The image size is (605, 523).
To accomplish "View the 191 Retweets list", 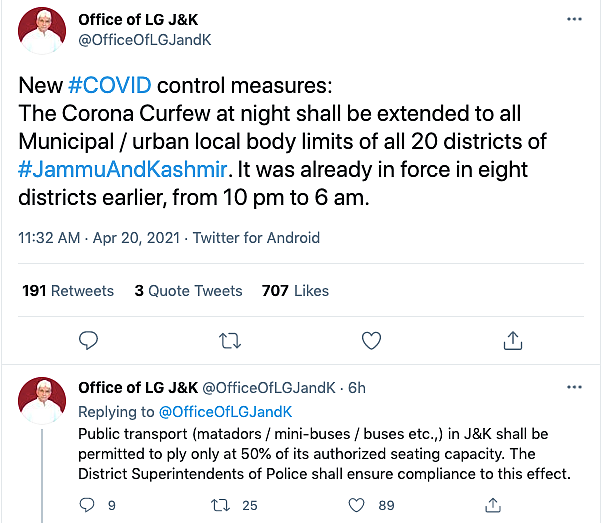I will click(68, 291).
